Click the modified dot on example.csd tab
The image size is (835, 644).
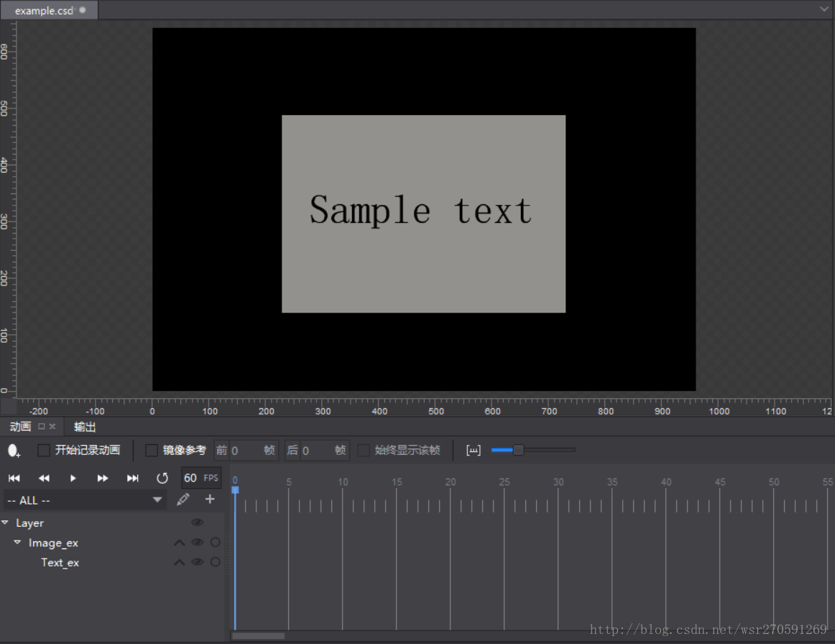[x=83, y=9]
